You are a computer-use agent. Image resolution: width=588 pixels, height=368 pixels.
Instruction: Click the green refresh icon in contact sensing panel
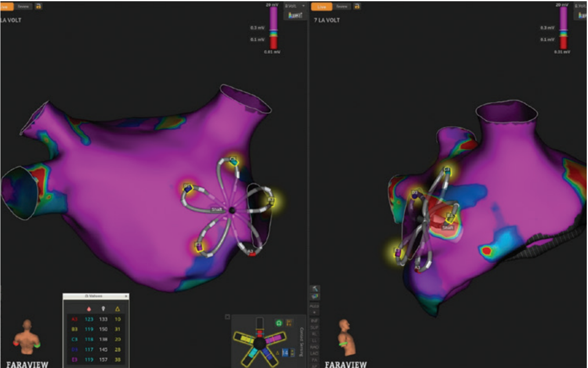[x=279, y=323]
